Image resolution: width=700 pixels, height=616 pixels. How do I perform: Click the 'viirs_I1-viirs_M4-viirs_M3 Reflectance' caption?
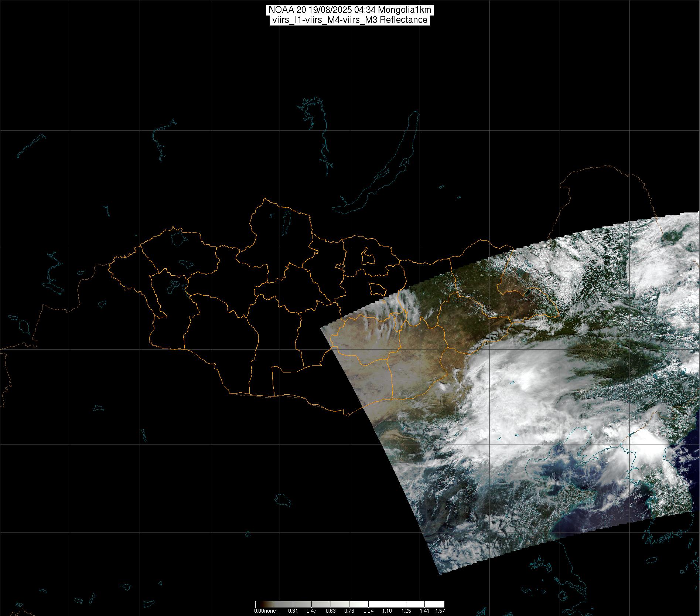point(349,20)
